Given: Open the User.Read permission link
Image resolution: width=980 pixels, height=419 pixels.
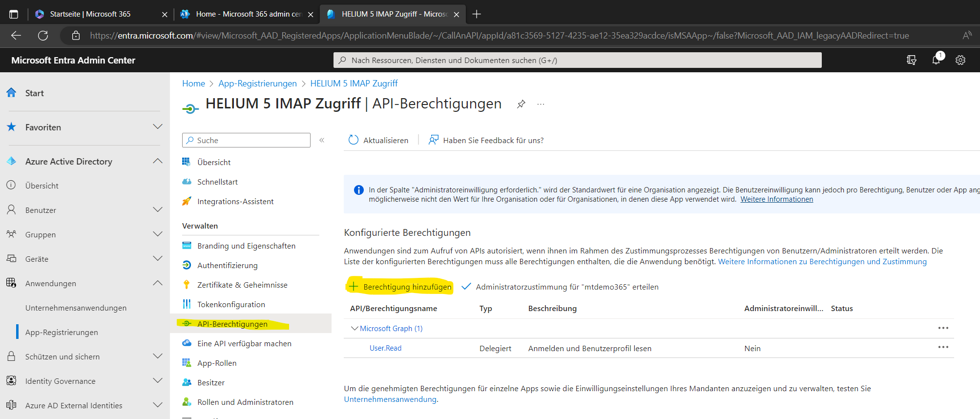Looking at the screenshot, I should (x=385, y=348).
